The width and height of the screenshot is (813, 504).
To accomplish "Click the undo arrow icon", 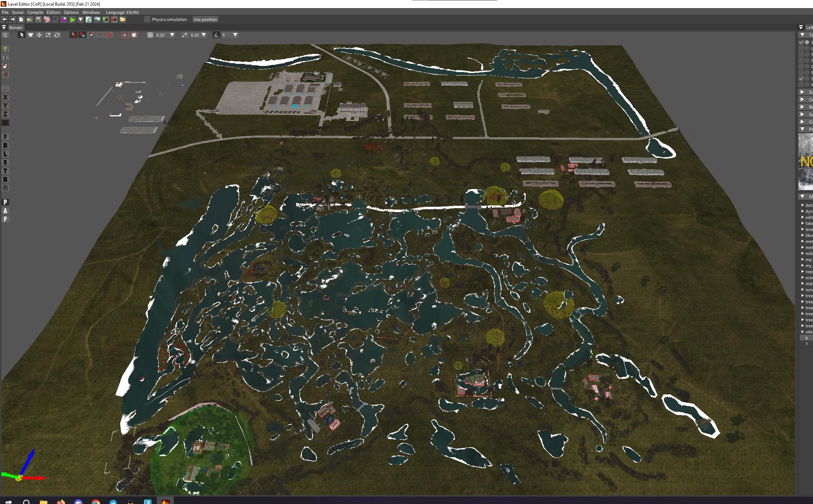I will pyautogui.click(x=5, y=20).
